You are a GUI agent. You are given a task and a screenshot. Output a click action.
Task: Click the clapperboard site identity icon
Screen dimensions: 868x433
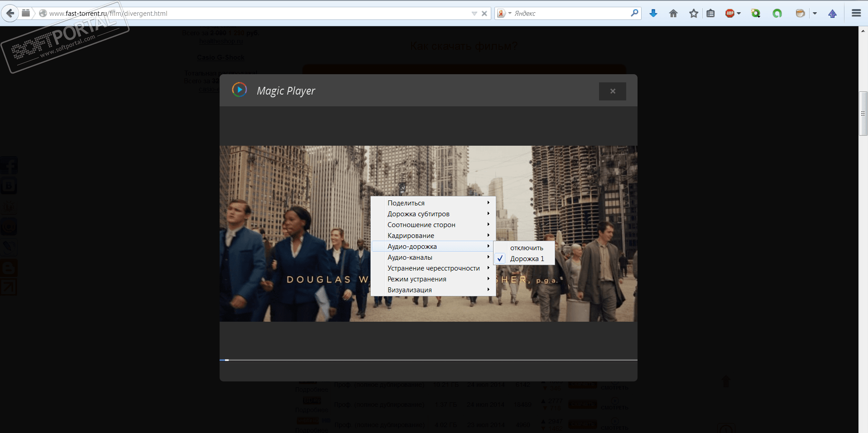point(26,13)
